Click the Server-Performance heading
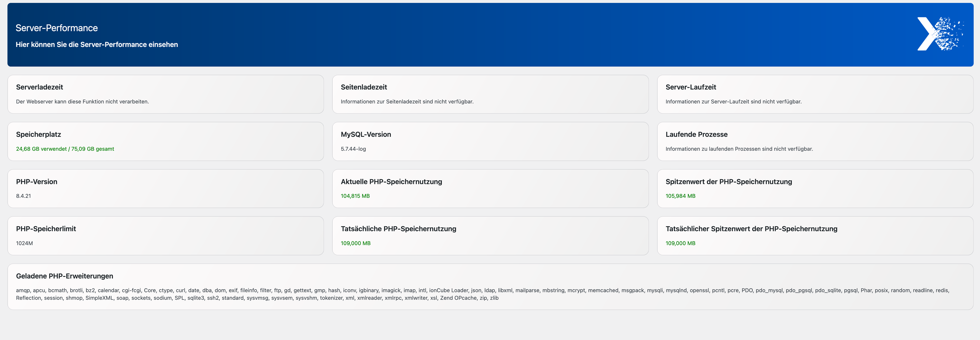Viewport: 980px width, 340px height. pos(57,28)
